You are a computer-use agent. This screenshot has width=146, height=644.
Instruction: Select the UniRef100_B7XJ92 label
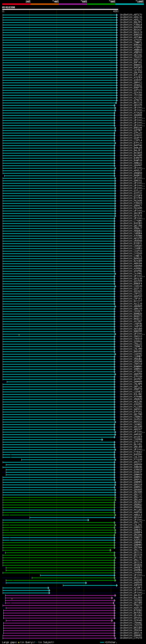[131, 558]
